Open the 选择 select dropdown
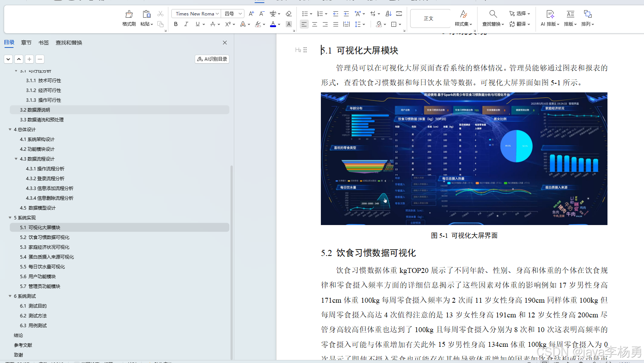The width and height of the screenshot is (644, 363). click(x=520, y=14)
